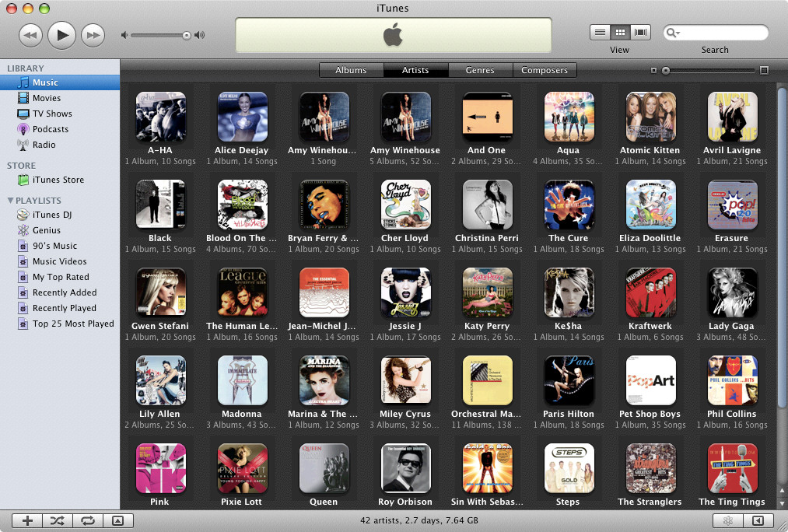This screenshot has width=788, height=532.
Task: Skip to previous track button
Action: point(30,36)
